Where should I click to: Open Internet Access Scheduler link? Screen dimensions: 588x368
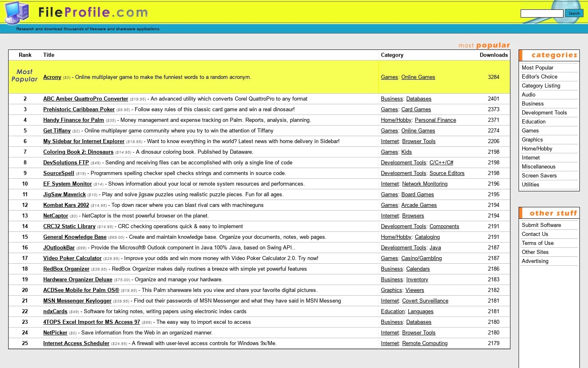click(76, 343)
